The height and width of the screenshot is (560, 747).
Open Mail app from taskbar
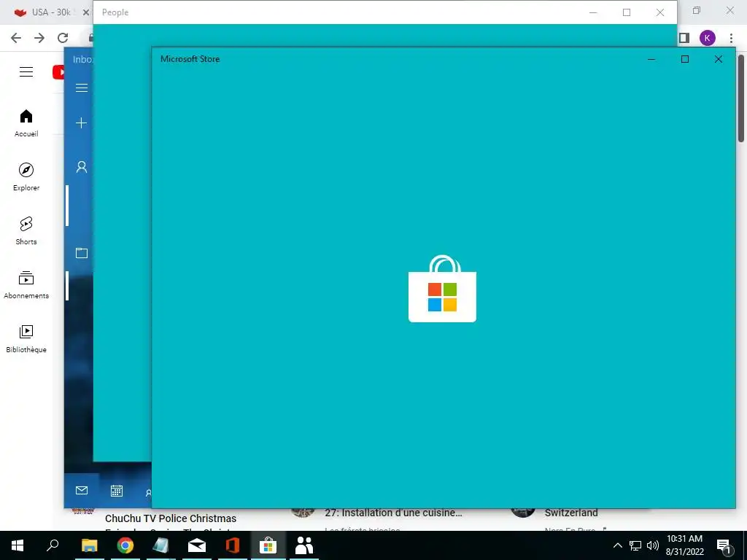pyautogui.click(x=197, y=545)
